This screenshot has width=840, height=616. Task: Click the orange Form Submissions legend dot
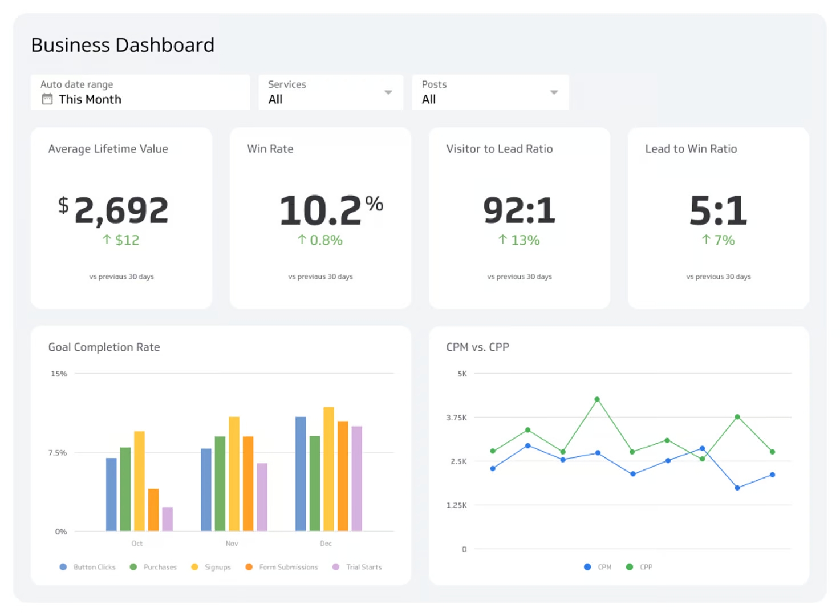point(249,566)
